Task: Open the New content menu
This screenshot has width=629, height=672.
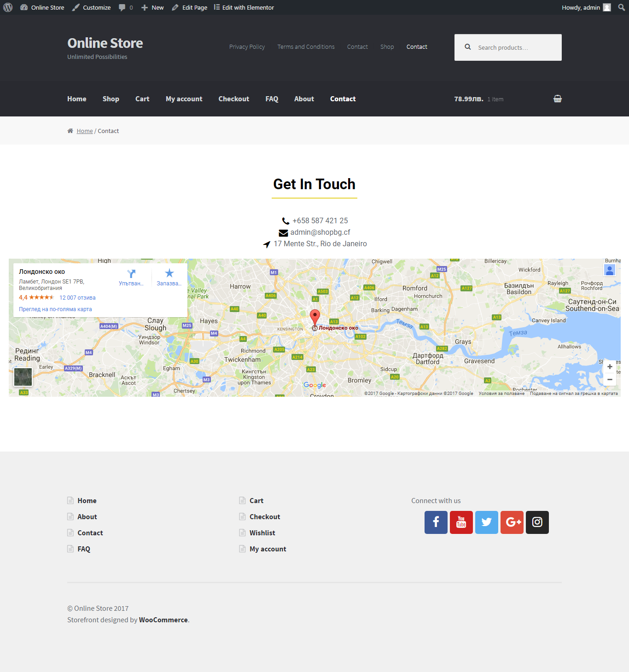Action: coord(152,7)
